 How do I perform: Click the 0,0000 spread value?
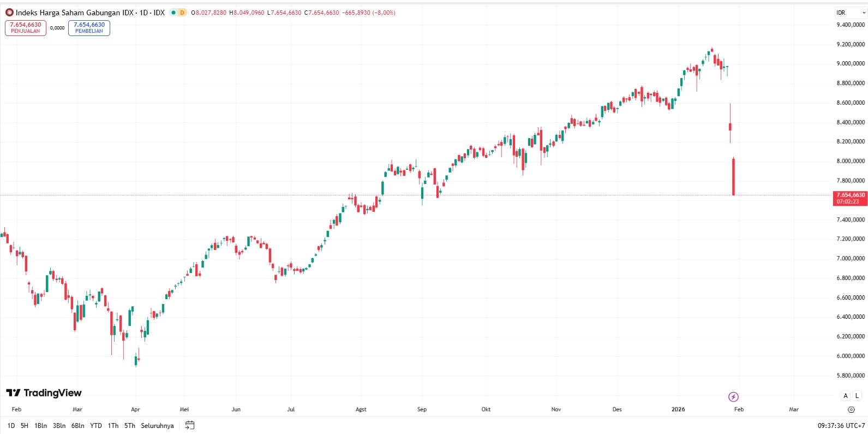(57, 28)
